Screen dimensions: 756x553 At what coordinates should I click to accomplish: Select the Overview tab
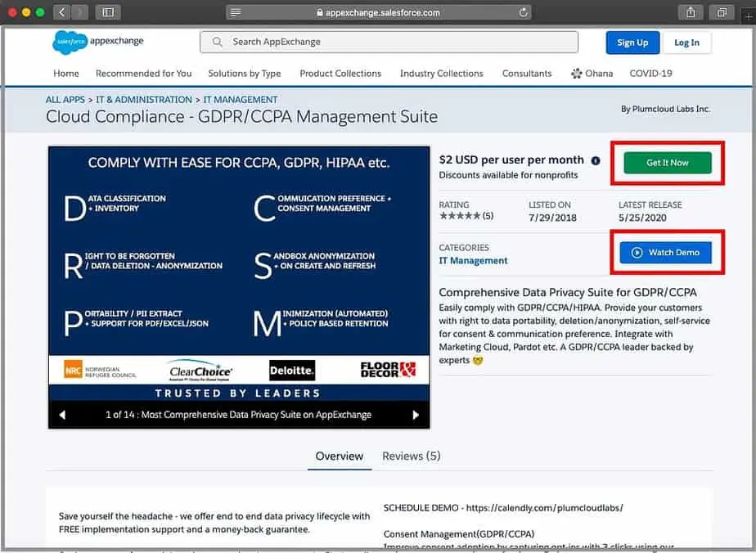click(x=339, y=456)
